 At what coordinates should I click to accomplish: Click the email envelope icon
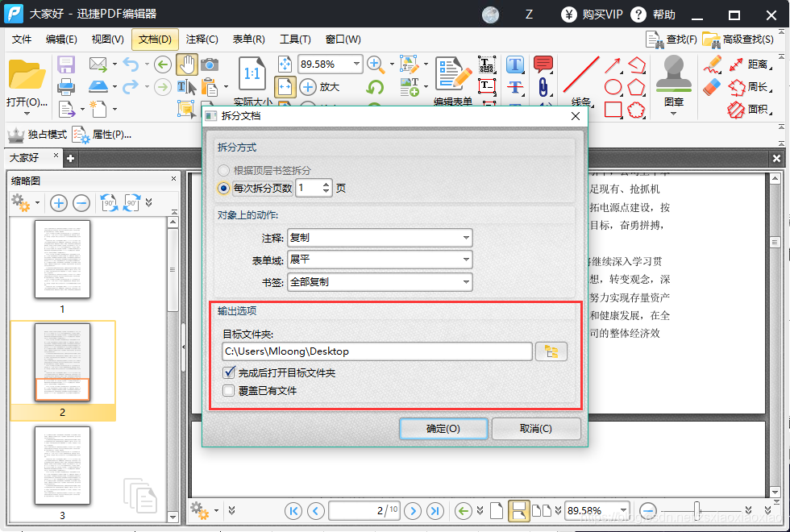98,64
